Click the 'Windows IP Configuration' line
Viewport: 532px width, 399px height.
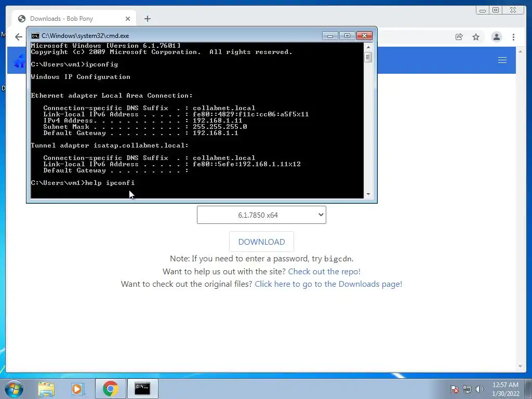pyautogui.click(x=81, y=77)
